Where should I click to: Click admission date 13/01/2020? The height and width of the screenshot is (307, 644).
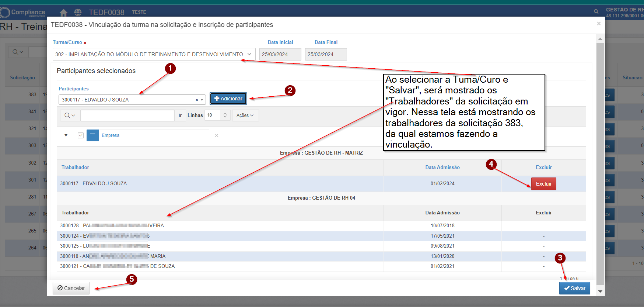pos(442,256)
